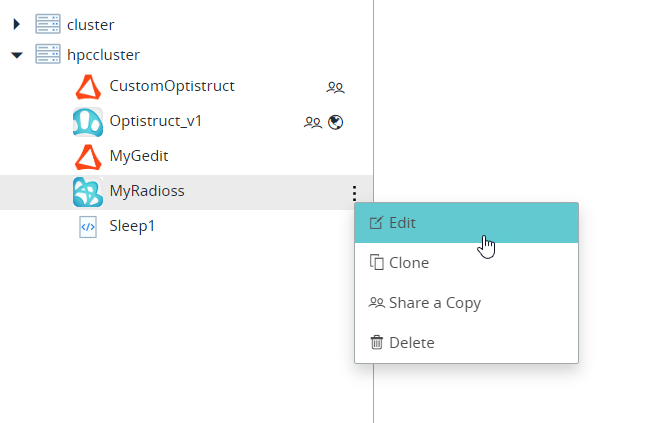
Task: Open the three-dot menu for MyRadioss
Action: point(354,192)
